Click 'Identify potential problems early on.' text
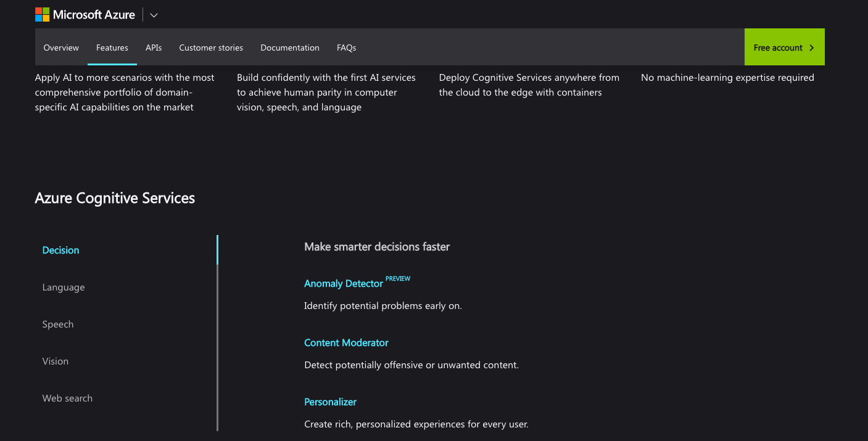 pos(383,306)
